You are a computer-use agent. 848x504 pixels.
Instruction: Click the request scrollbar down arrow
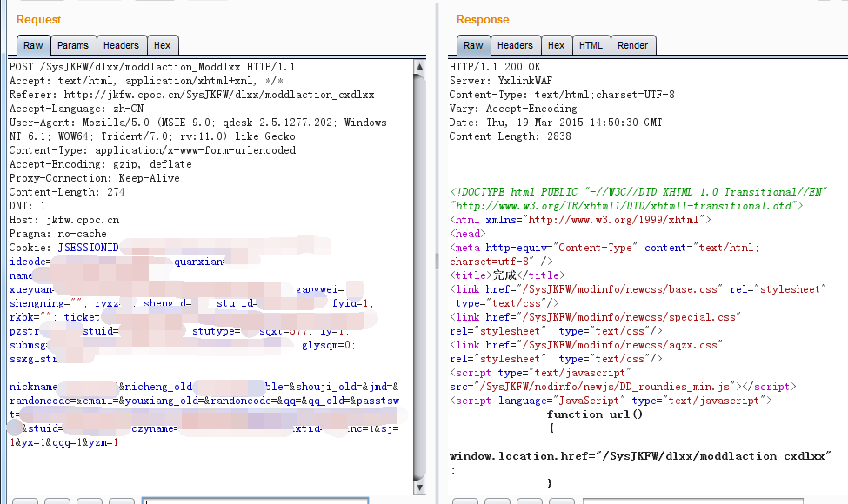click(x=420, y=487)
